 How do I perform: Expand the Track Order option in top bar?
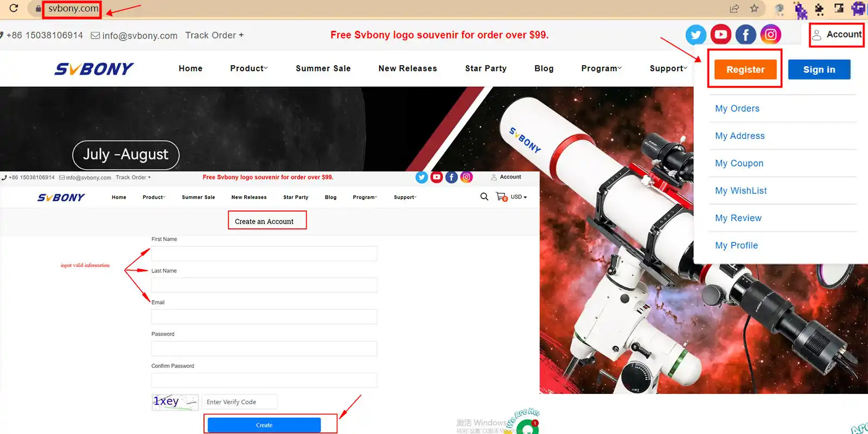pyautogui.click(x=214, y=35)
